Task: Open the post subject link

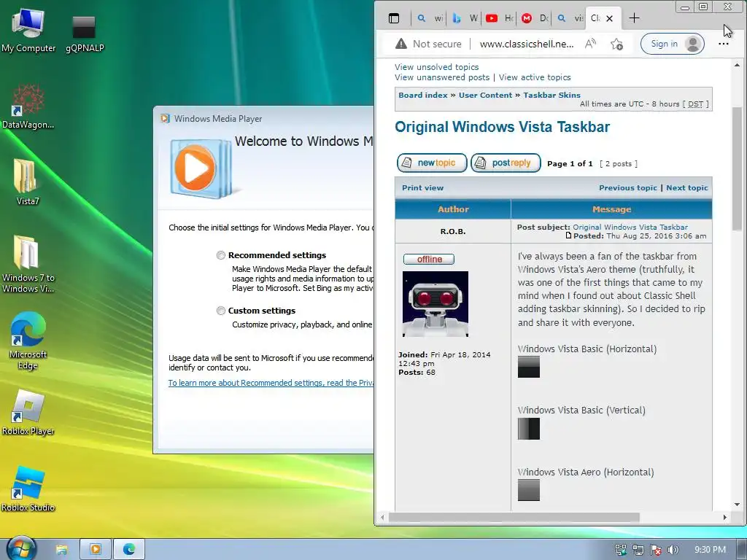Action: click(630, 227)
